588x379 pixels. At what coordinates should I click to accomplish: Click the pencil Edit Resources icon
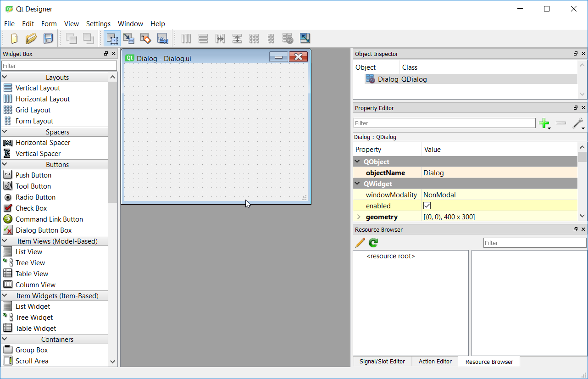pyautogui.click(x=360, y=243)
